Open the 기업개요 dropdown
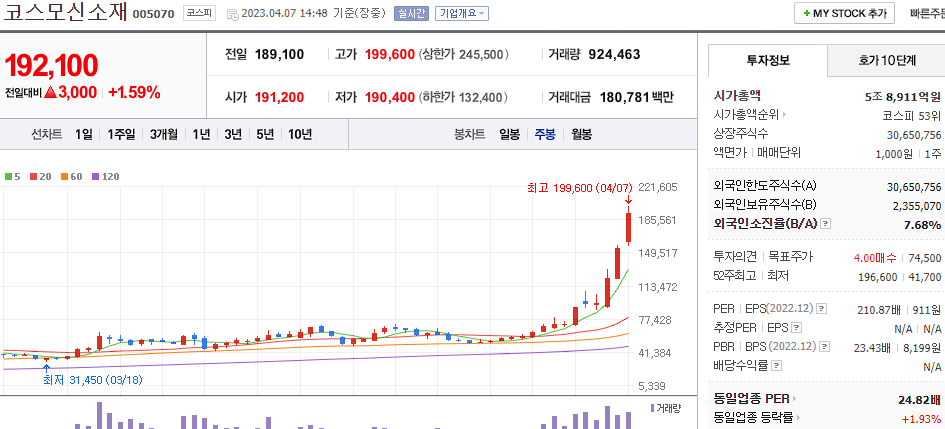This screenshot has width=945, height=429. (x=462, y=13)
